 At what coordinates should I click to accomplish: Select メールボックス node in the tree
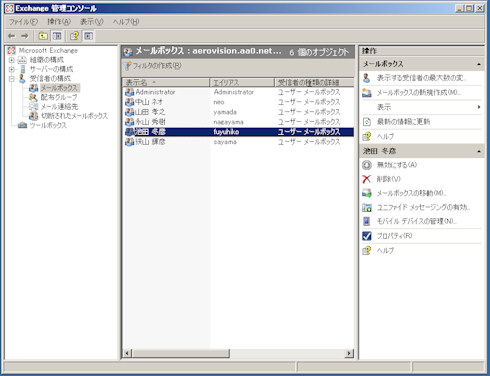click(59, 88)
